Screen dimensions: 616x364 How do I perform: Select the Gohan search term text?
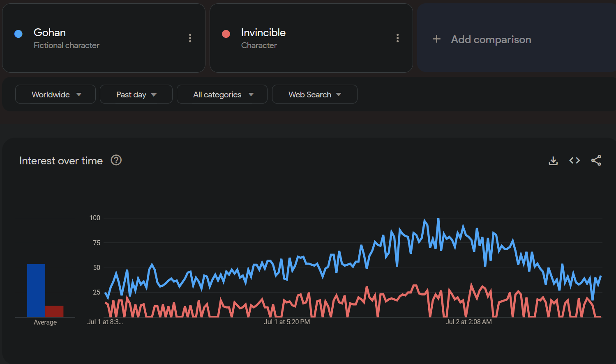click(50, 32)
